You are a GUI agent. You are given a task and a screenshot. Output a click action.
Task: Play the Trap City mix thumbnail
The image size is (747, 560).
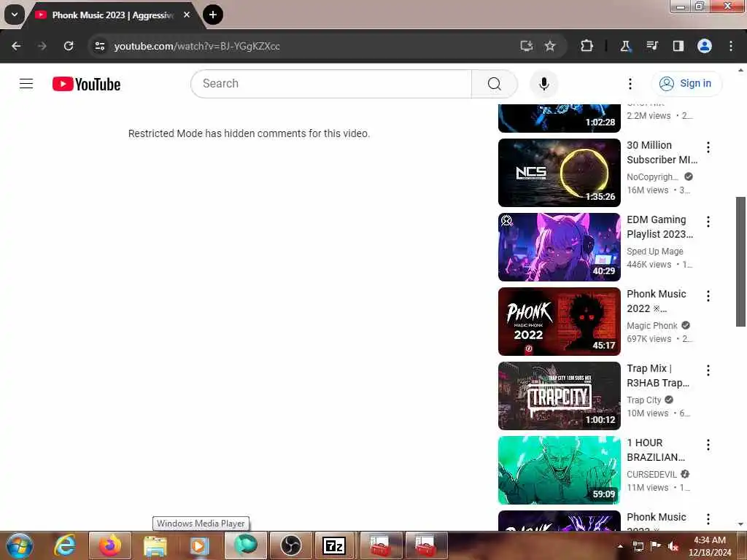[x=560, y=396]
